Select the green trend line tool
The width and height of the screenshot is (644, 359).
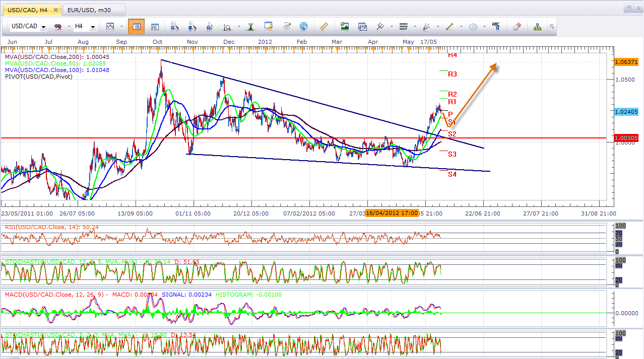point(450,27)
